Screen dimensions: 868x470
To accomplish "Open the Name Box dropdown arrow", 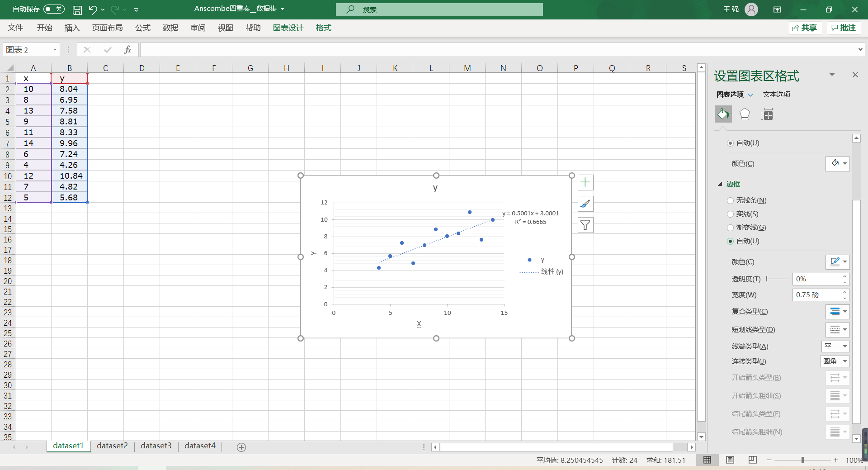I will tap(55, 50).
